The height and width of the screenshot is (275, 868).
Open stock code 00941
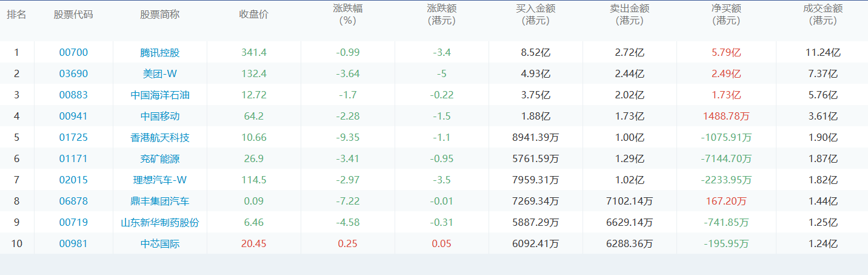[73, 117]
